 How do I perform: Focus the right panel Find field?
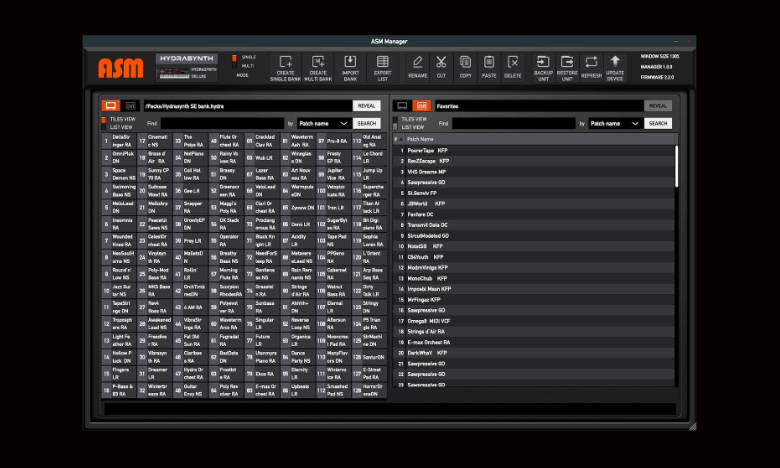[x=513, y=123]
